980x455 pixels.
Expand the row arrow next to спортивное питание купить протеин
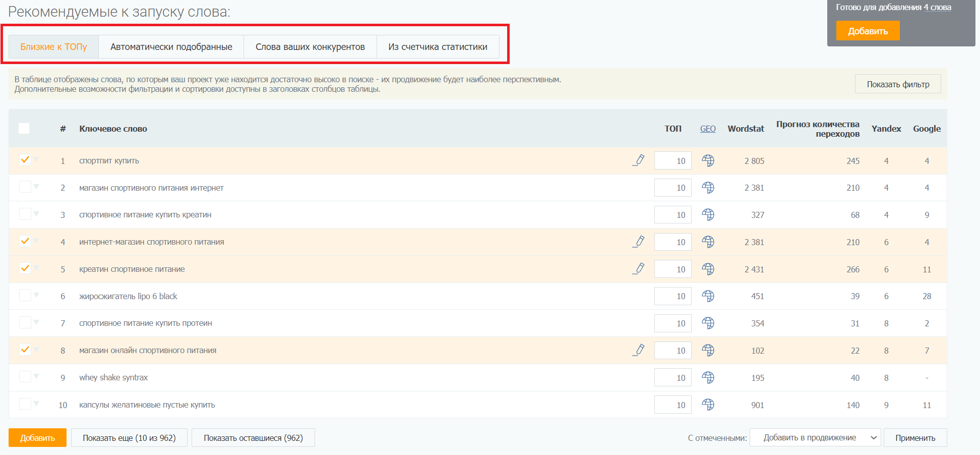coord(36,322)
